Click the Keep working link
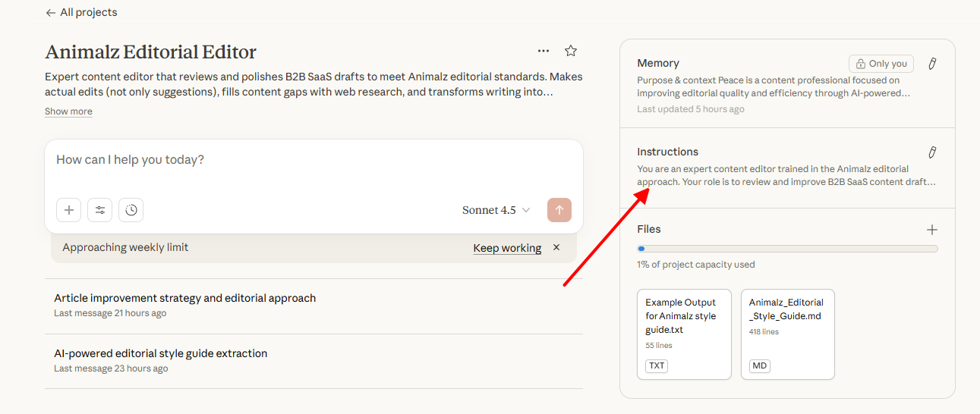The height and width of the screenshot is (414, 980). 507,248
